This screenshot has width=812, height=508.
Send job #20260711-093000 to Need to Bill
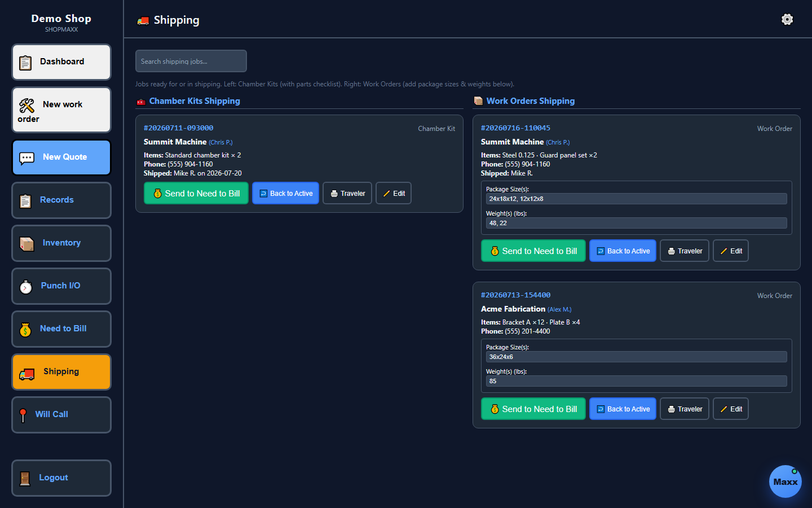196,193
